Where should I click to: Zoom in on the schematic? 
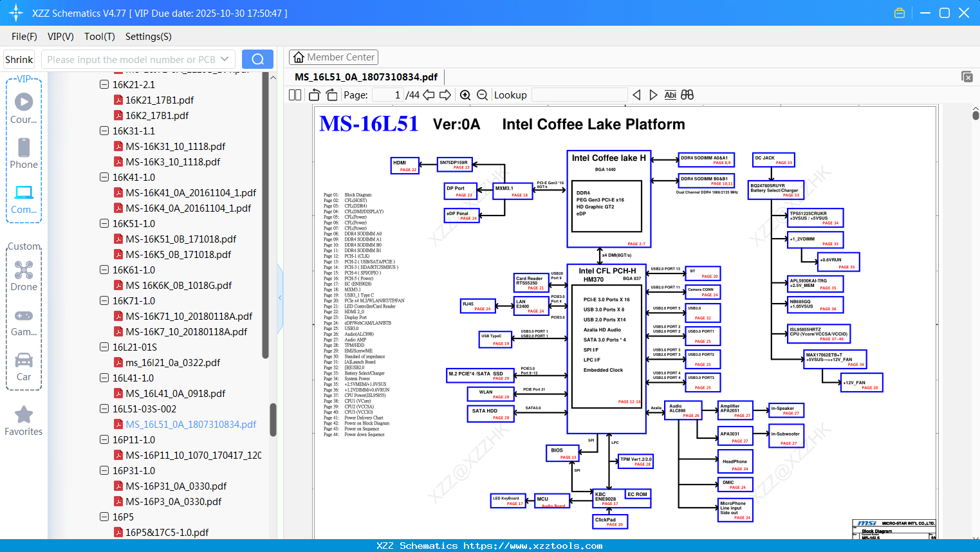tap(465, 95)
